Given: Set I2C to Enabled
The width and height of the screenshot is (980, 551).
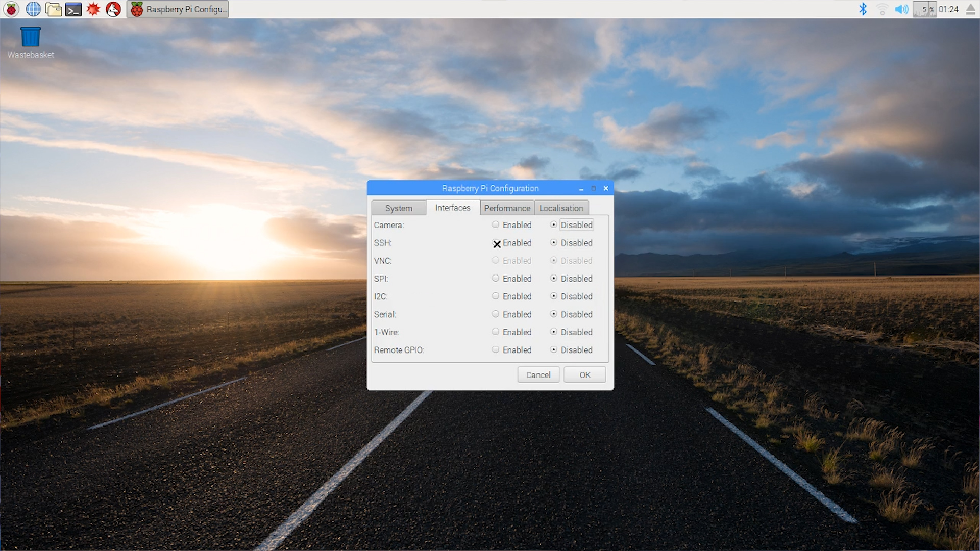Looking at the screenshot, I should [x=496, y=296].
